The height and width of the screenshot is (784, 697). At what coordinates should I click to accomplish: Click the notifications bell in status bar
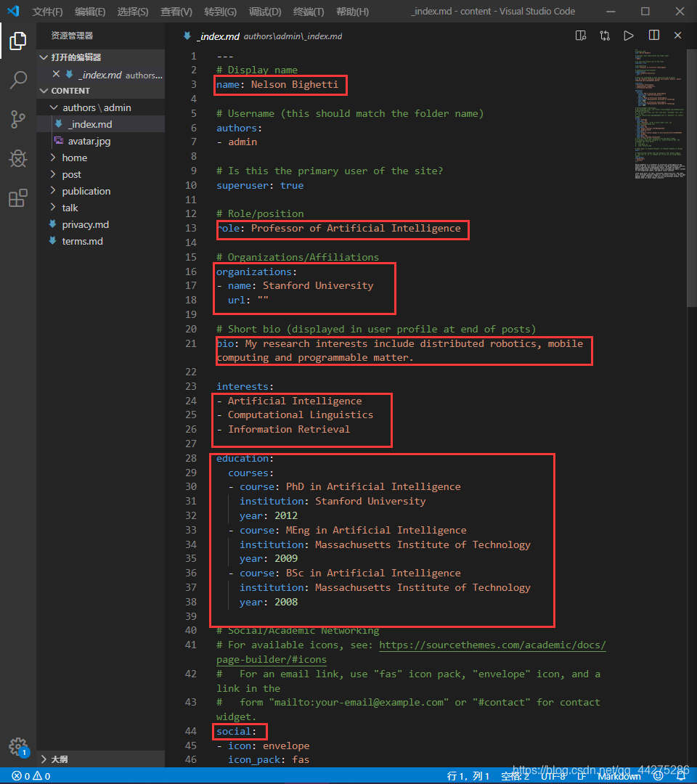(680, 776)
